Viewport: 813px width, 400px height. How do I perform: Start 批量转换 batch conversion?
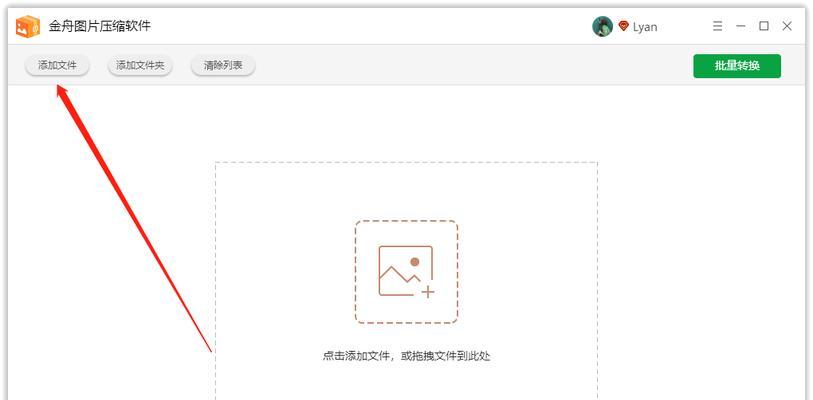coord(737,66)
